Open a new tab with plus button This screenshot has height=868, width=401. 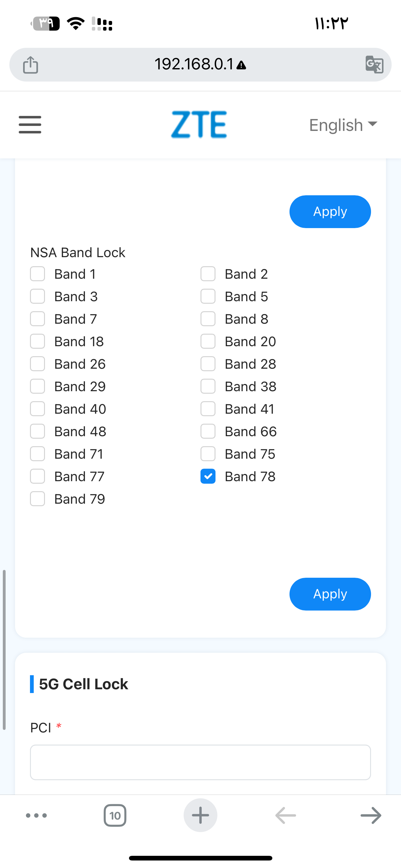[x=200, y=816]
